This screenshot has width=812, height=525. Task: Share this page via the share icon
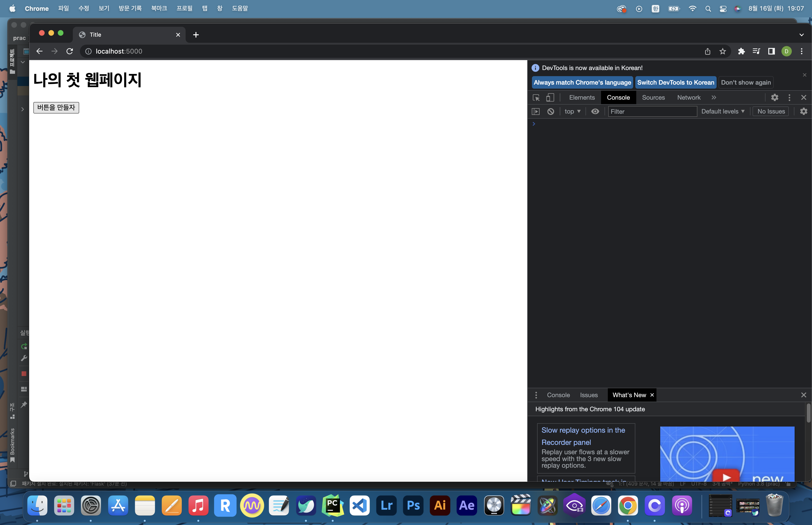click(x=707, y=51)
